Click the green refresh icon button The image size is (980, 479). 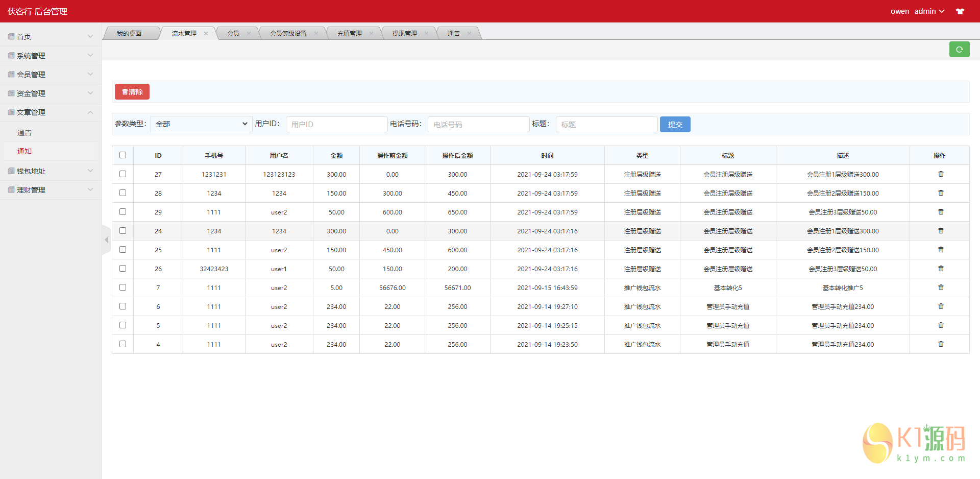coord(959,50)
